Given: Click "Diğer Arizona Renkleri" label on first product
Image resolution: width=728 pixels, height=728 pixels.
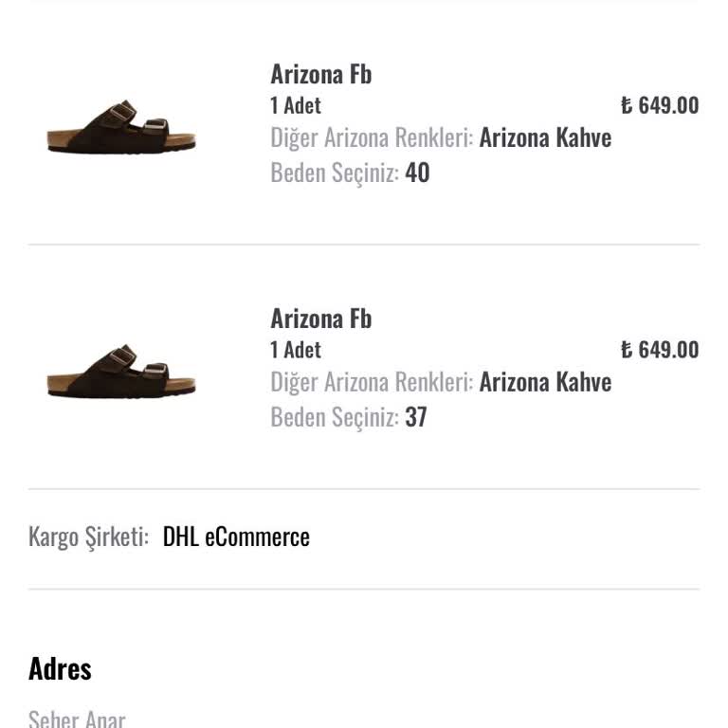Looking at the screenshot, I should [372, 138].
